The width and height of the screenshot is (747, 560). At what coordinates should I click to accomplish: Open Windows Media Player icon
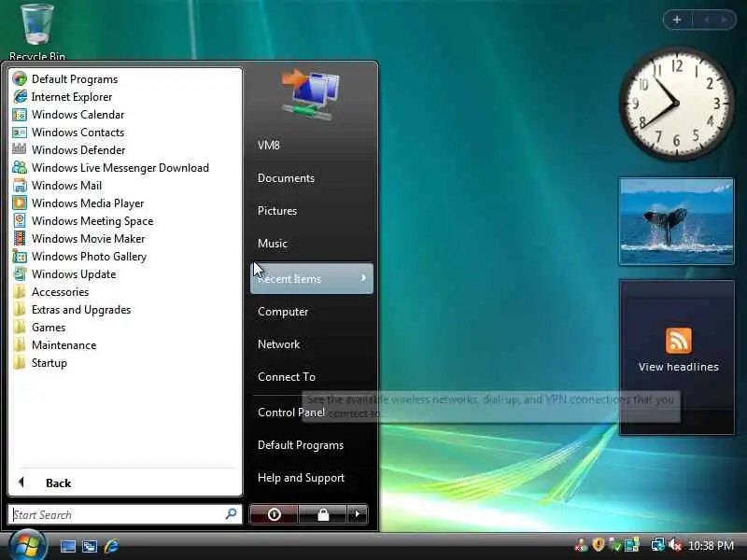(x=20, y=203)
